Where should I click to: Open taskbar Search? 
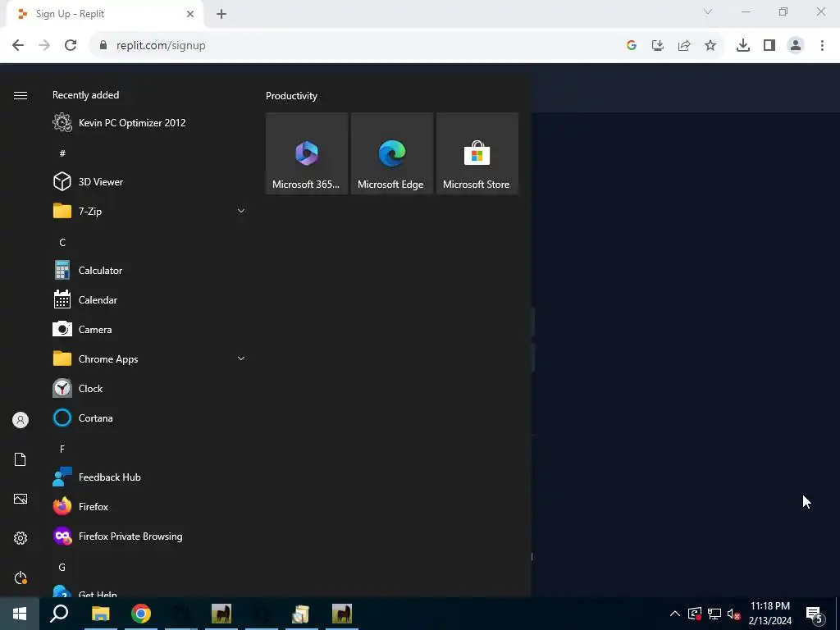[59, 614]
